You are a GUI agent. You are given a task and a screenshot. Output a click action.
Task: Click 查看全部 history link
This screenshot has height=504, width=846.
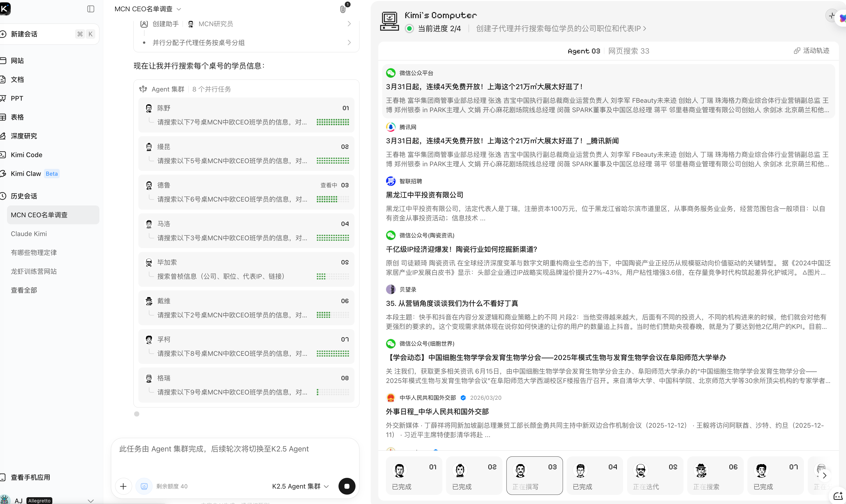click(x=24, y=290)
